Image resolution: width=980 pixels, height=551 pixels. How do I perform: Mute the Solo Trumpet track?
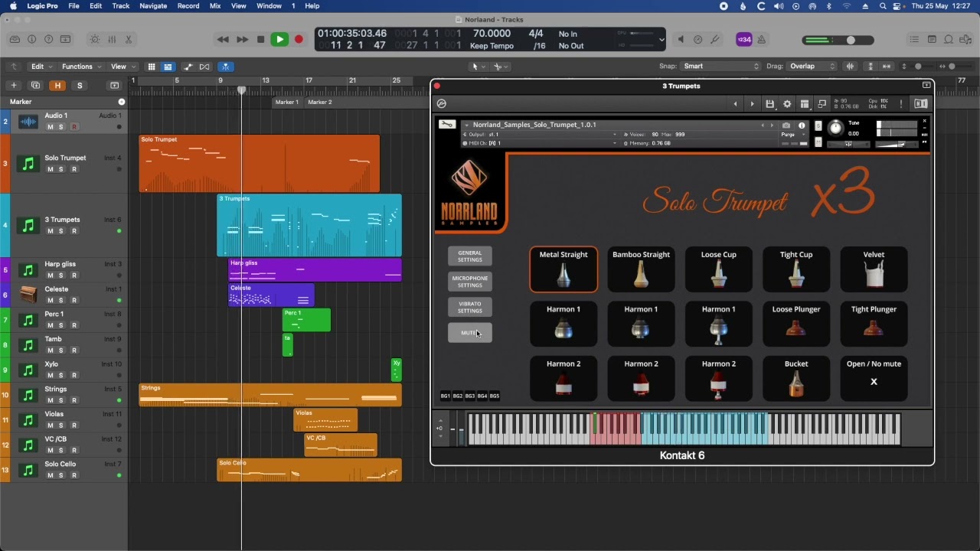tap(51, 169)
